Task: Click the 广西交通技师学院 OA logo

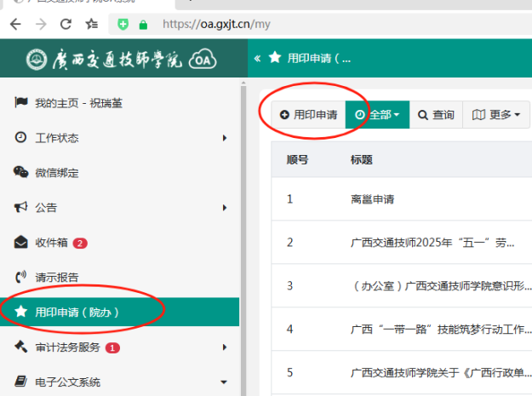Action: pyautogui.click(x=120, y=60)
